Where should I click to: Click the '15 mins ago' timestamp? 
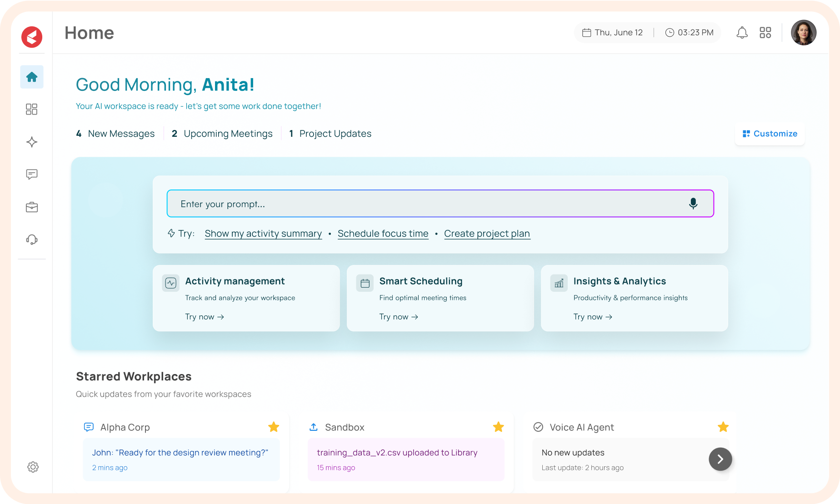[x=336, y=468]
